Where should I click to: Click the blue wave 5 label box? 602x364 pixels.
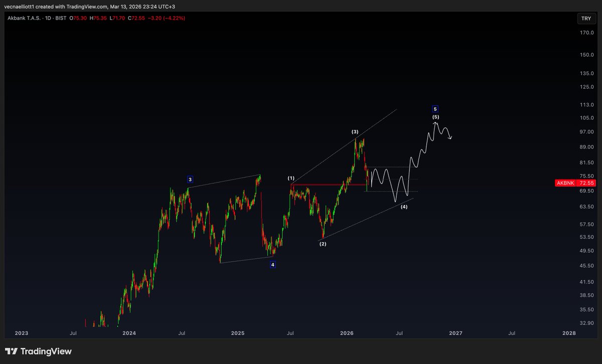[435, 109]
